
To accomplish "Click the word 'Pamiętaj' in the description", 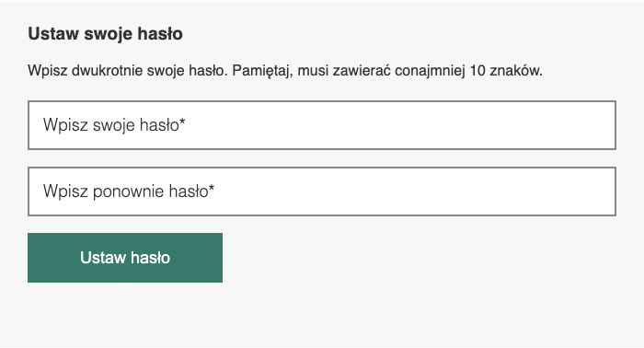I will click(x=261, y=71).
